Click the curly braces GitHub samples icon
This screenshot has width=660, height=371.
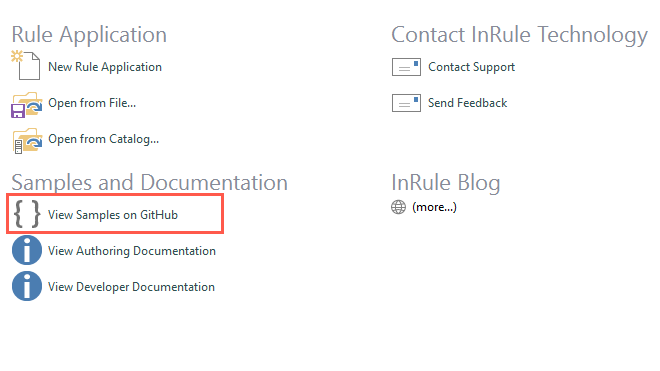tap(27, 214)
